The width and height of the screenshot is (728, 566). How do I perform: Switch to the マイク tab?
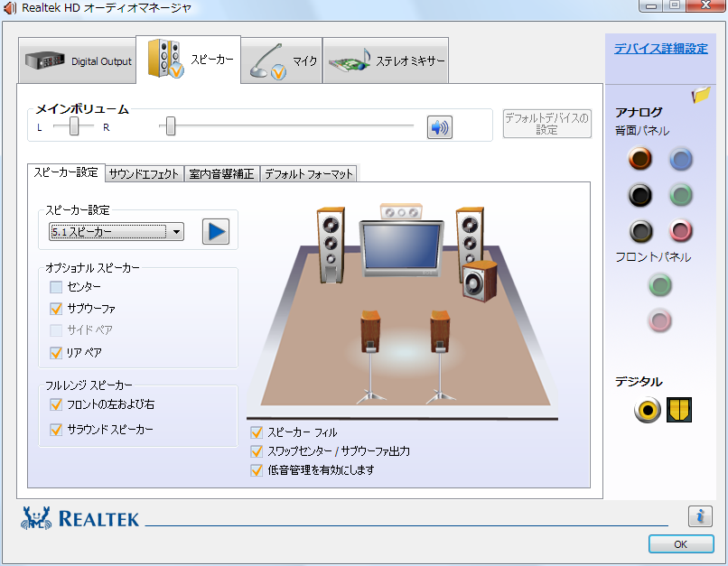[x=282, y=60]
